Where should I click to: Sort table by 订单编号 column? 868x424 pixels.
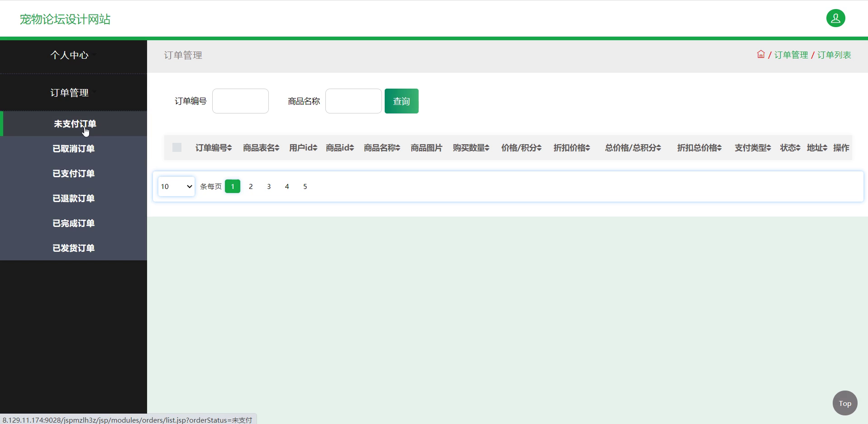214,147
